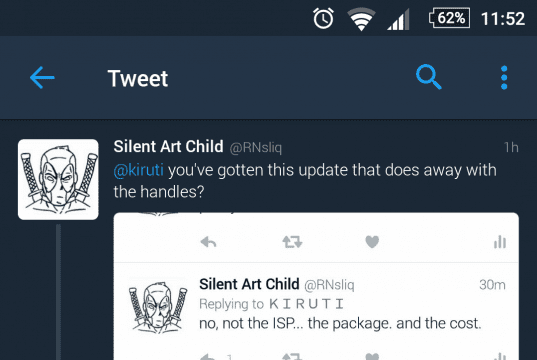The height and width of the screenshot is (360, 537).
Task: Tap the 30m timestamp in embedded tweet
Action: pyautogui.click(x=492, y=285)
